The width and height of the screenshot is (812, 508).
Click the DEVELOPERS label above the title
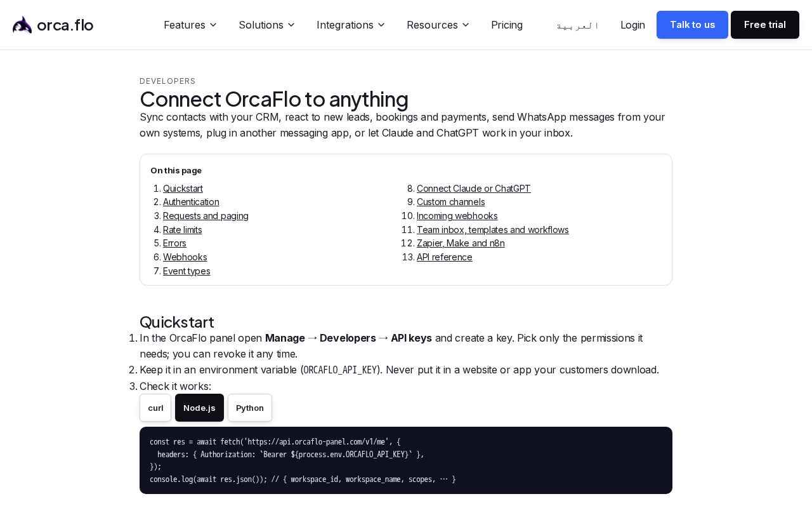[167, 81]
